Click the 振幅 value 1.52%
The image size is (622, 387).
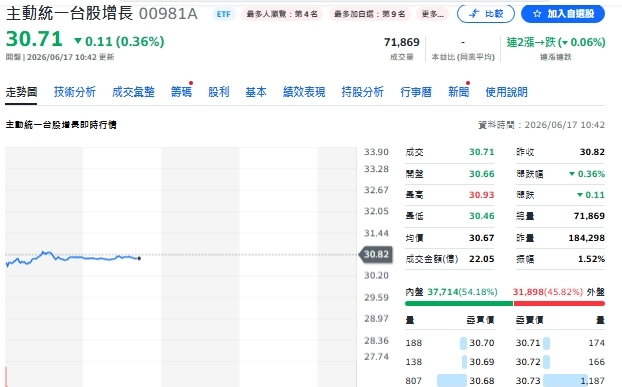(591, 259)
